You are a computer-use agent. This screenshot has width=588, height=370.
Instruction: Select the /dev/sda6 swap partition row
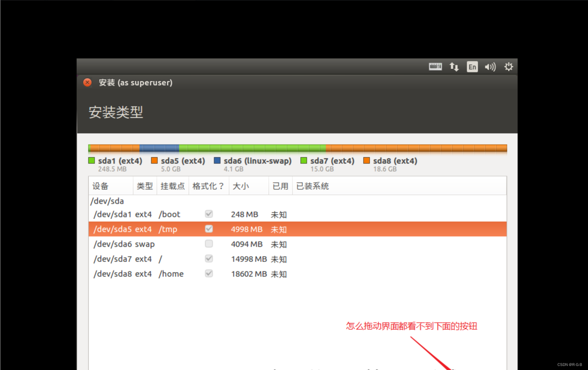[298, 244]
